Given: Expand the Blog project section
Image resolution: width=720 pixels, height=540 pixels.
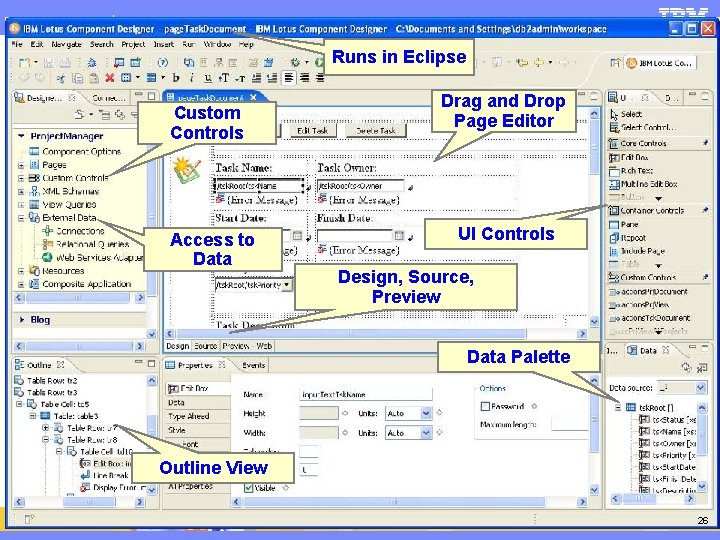Looking at the screenshot, I should click(21, 320).
